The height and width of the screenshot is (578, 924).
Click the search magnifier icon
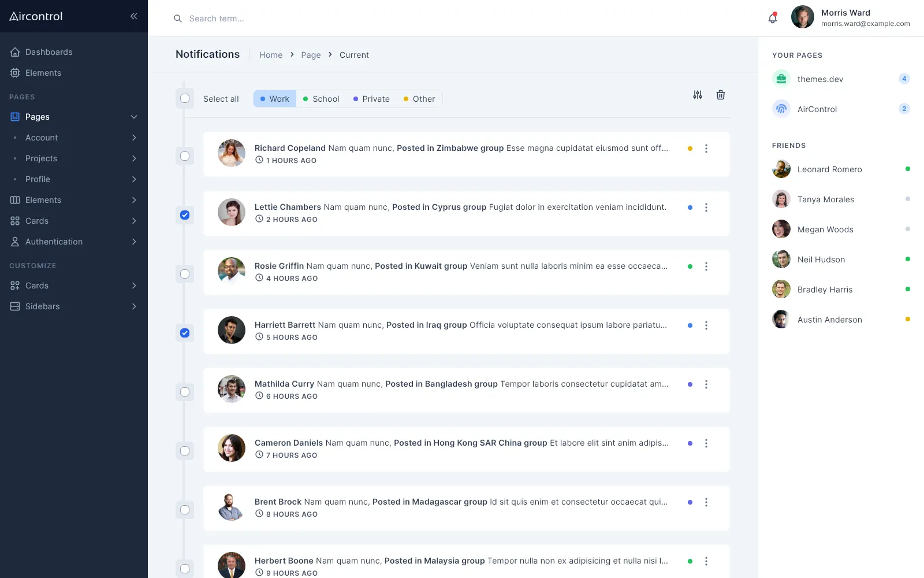(178, 18)
